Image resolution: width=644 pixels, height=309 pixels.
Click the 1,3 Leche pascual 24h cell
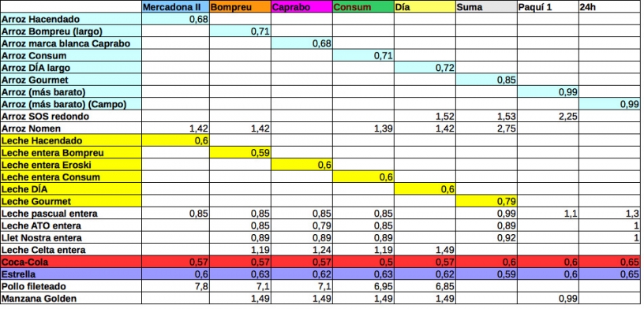[x=609, y=214]
